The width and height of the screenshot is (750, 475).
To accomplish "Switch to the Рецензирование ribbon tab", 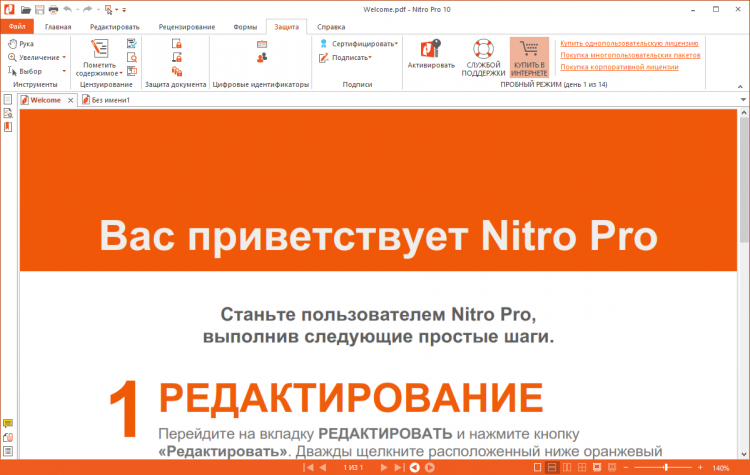I will point(187,27).
